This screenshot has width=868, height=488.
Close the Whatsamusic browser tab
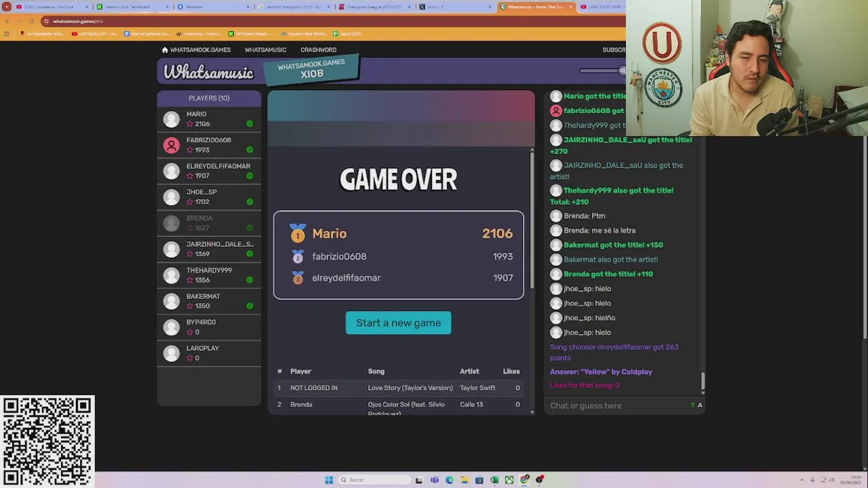pos(570,7)
